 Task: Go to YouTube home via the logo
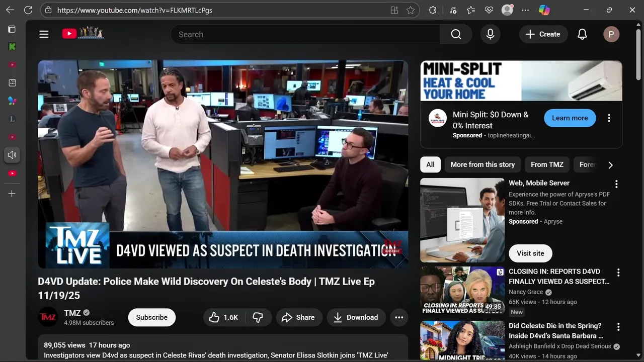83,33
